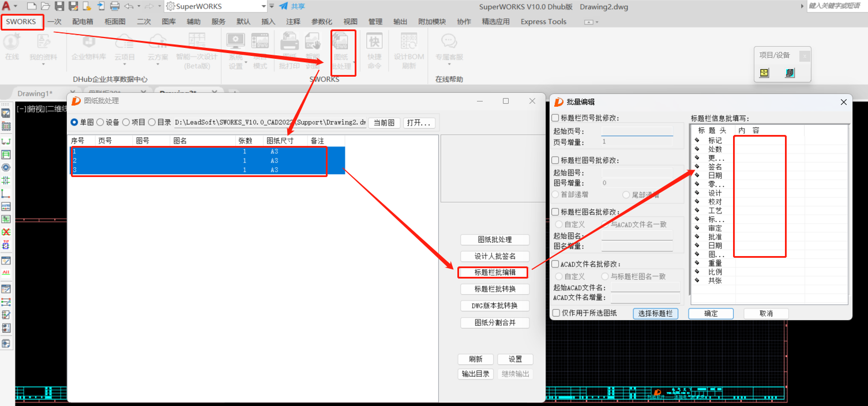Select row 2 in the drawing list
The width and height of the screenshot is (868, 406).
[208, 161]
